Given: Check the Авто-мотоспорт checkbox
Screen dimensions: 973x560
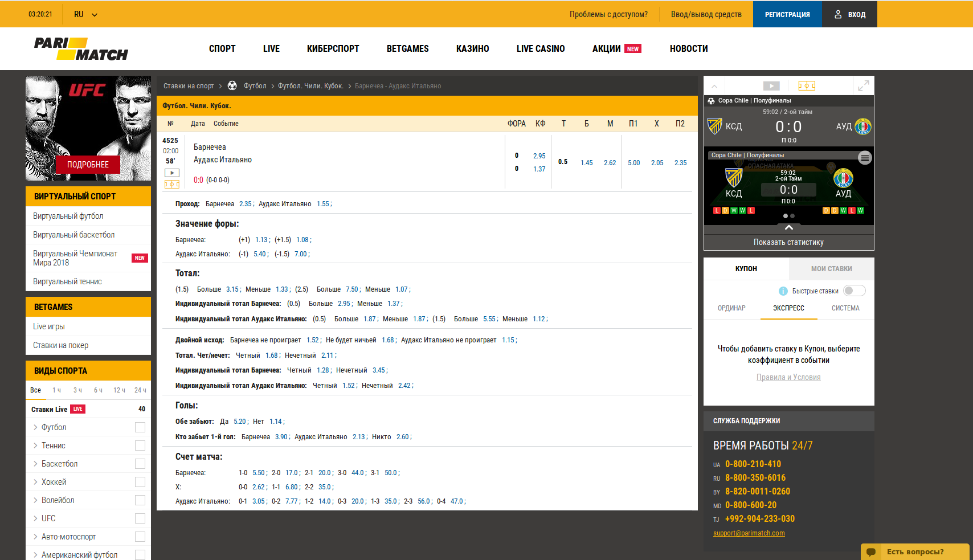Looking at the screenshot, I should [140, 537].
